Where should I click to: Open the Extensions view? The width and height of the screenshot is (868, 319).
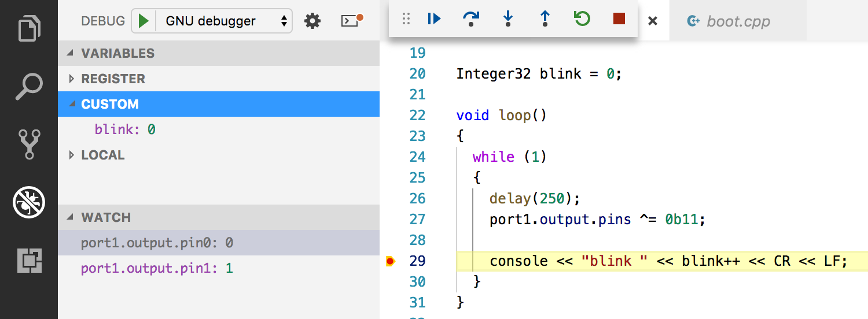(x=29, y=261)
